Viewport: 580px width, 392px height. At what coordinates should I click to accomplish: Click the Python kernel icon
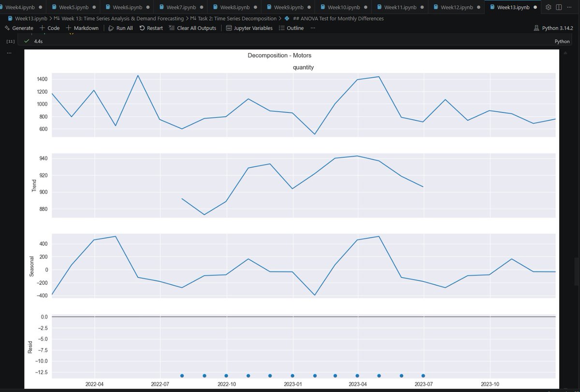(x=536, y=28)
